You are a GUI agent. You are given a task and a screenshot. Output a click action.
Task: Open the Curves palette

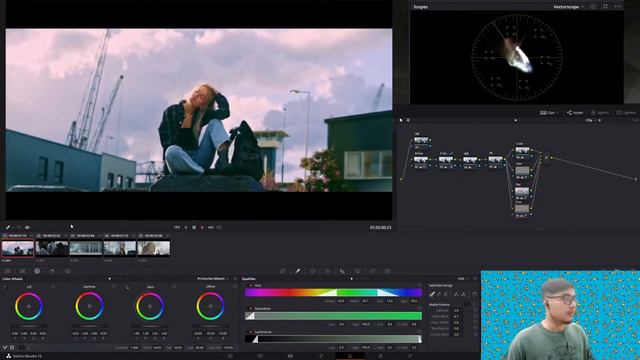[x=282, y=271]
